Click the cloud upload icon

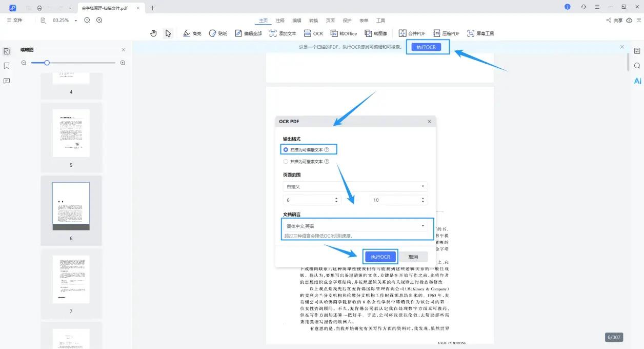point(629,20)
